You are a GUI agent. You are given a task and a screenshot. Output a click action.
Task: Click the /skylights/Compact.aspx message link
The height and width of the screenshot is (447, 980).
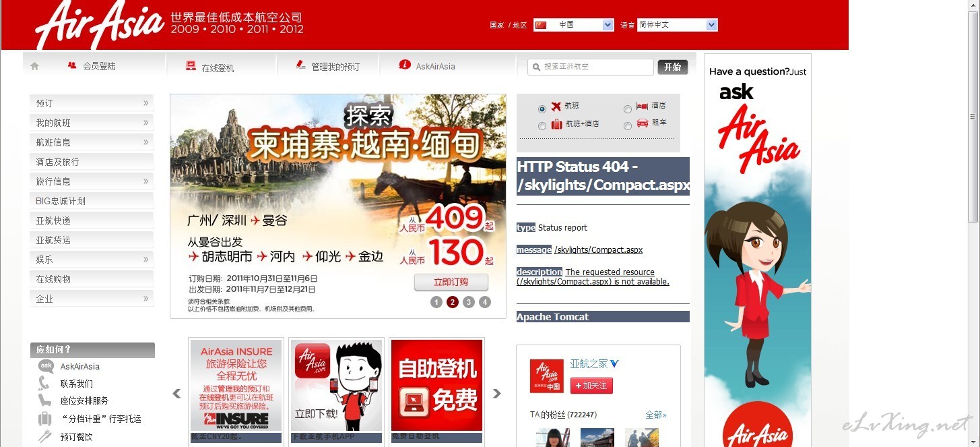point(598,250)
